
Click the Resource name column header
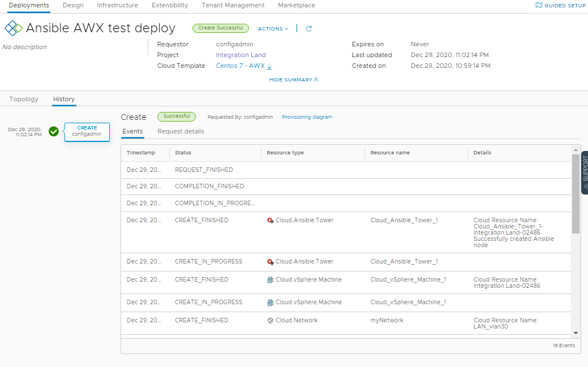pos(390,153)
